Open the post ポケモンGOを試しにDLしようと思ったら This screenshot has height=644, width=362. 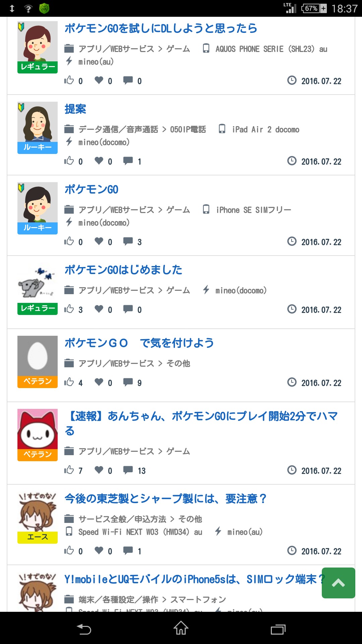161,29
